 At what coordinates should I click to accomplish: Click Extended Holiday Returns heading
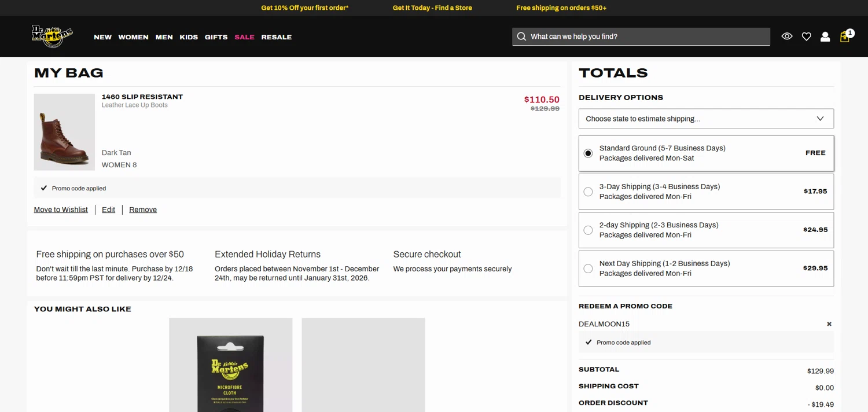click(267, 254)
